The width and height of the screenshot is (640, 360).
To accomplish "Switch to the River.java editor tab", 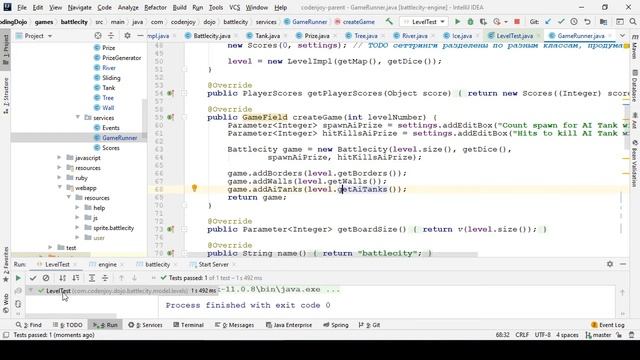I will point(414,36).
